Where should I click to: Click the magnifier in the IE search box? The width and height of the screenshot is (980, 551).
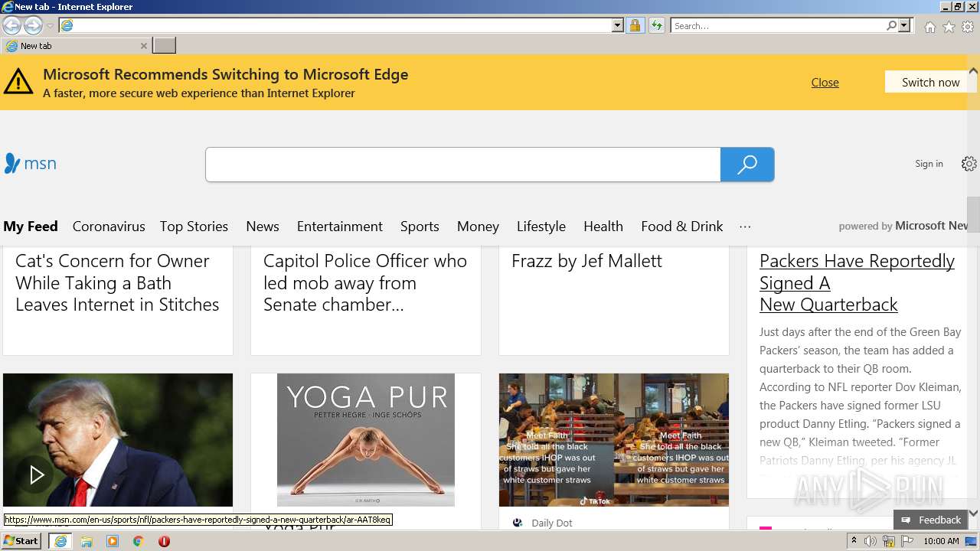(x=892, y=25)
